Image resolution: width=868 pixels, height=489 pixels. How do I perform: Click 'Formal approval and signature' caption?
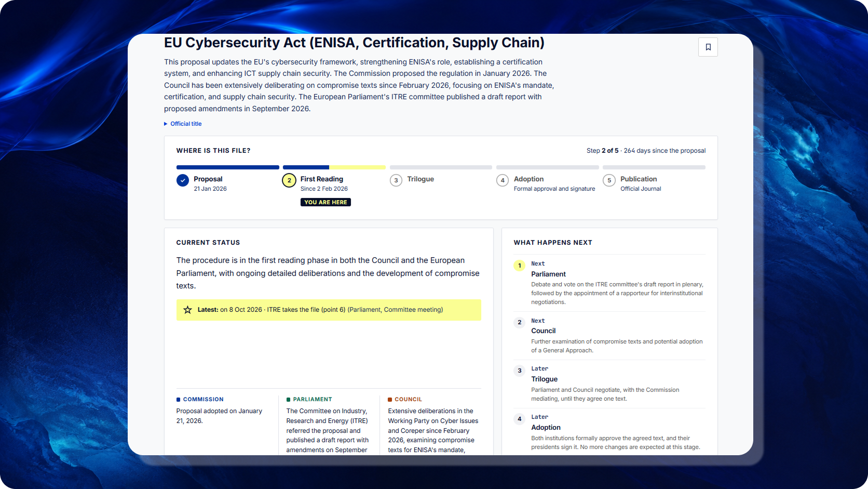click(x=554, y=189)
